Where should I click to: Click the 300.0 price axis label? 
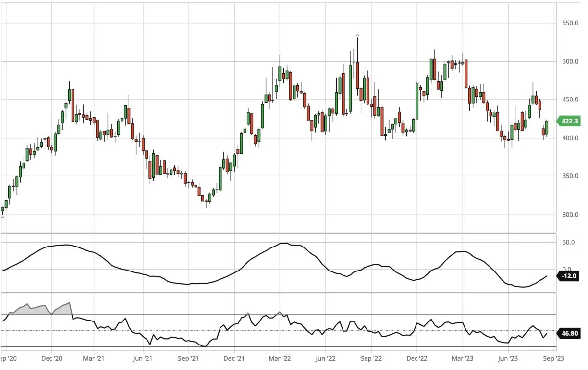(x=570, y=215)
